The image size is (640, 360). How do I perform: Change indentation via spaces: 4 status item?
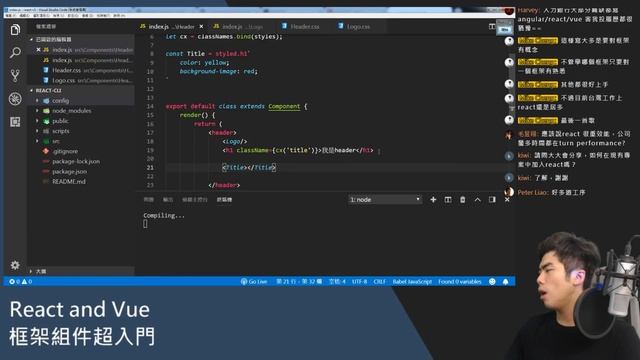point(337,282)
